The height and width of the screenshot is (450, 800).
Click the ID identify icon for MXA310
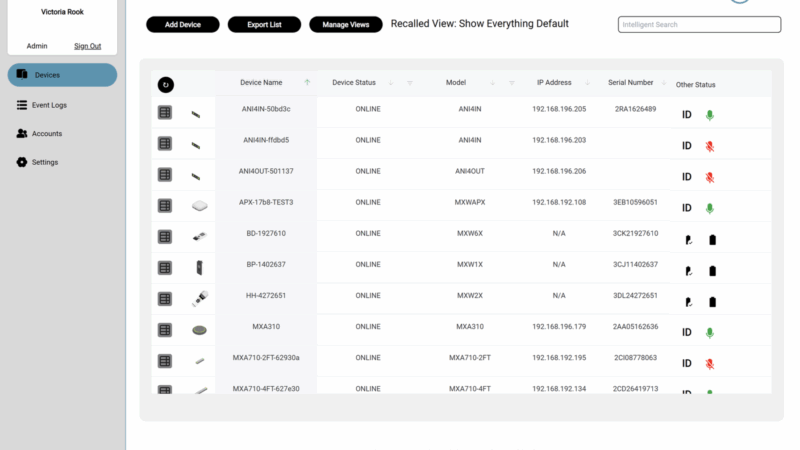pyautogui.click(x=687, y=332)
